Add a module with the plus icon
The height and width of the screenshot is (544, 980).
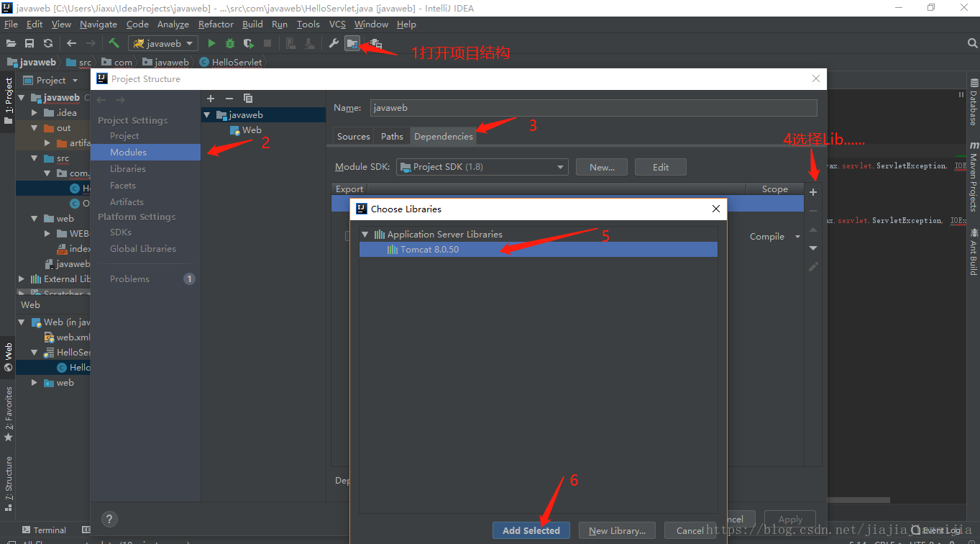[211, 98]
